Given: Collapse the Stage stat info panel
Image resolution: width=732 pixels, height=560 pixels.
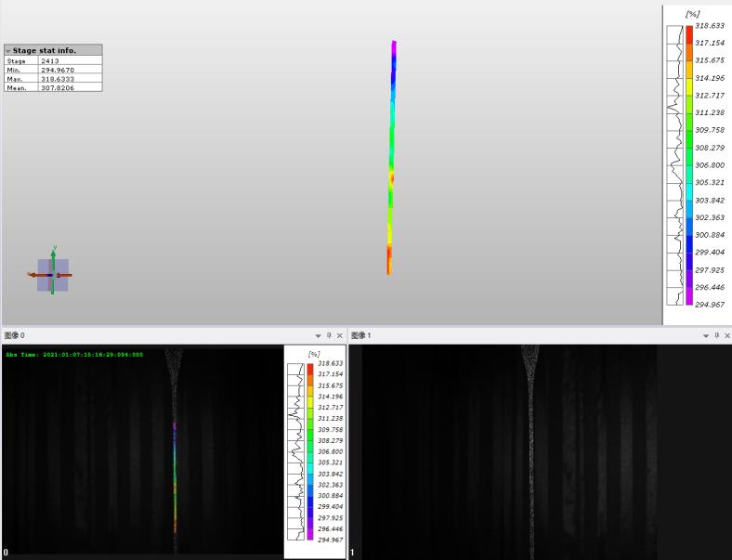Looking at the screenshot, I should point(8,50).
